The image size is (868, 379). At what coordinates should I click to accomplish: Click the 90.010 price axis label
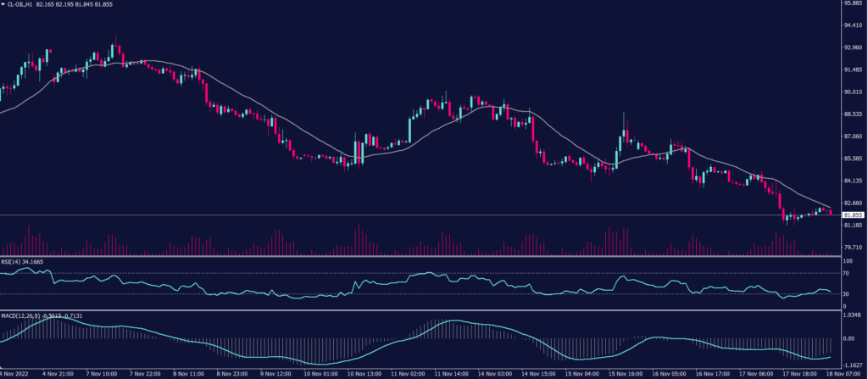852,92
